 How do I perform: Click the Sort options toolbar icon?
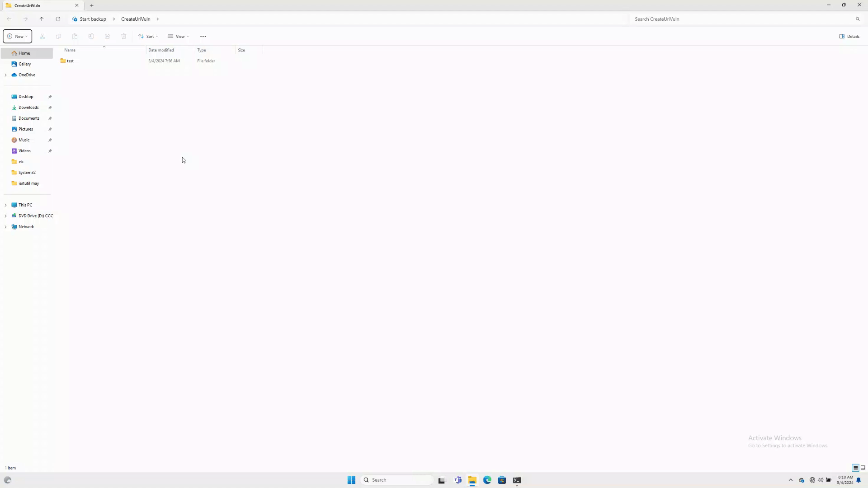[x=147, y=36]
